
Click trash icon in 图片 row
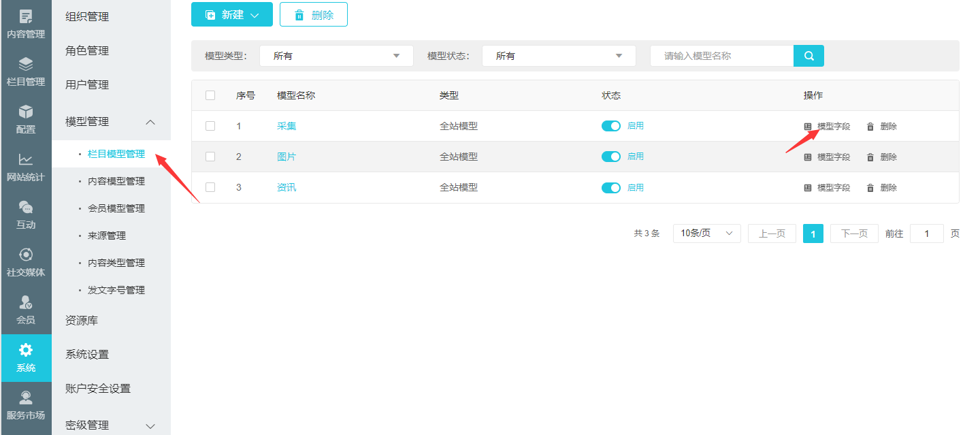pos(870,157)
